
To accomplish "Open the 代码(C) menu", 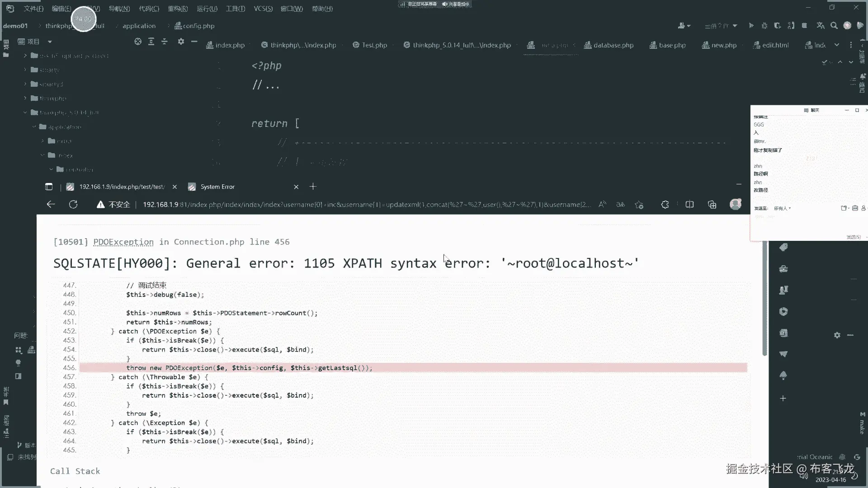I will pyautogui.click(x=149, y=9).
